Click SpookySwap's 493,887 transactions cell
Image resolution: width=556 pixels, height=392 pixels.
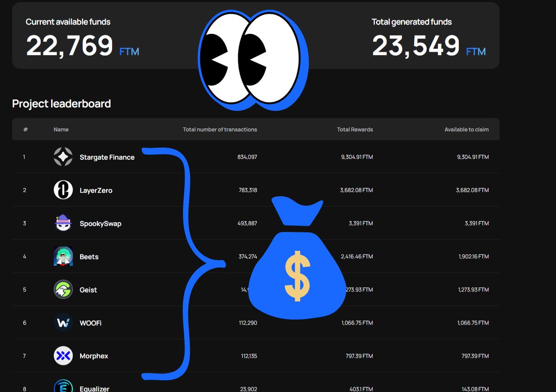(x=247, y=224)
